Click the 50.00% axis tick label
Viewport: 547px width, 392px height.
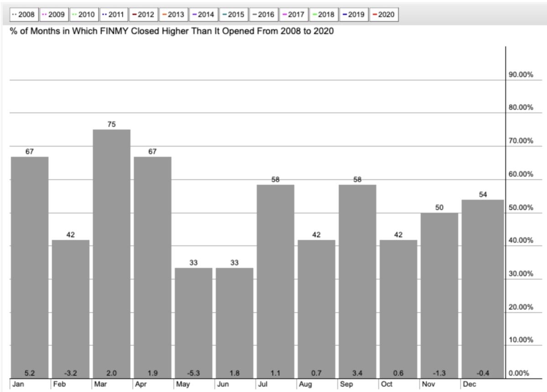[x=520, y=208]
